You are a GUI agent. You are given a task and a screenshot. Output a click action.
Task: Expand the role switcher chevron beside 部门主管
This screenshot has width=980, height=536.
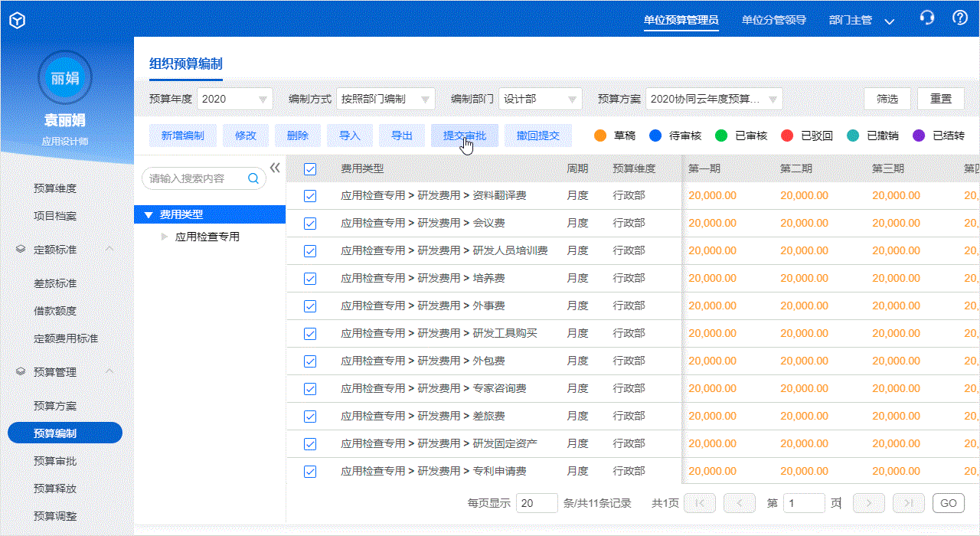pos(889,21)
